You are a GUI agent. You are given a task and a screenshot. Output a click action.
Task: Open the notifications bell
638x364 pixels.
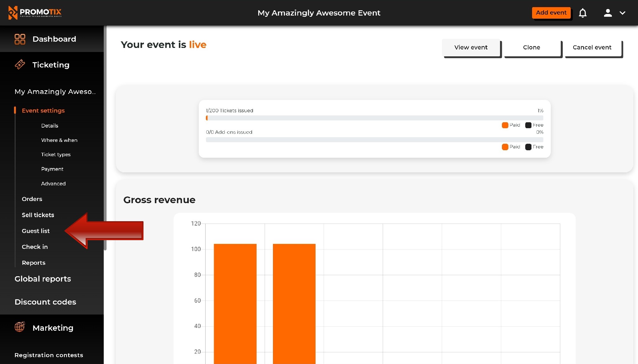(x=583, y=13)
